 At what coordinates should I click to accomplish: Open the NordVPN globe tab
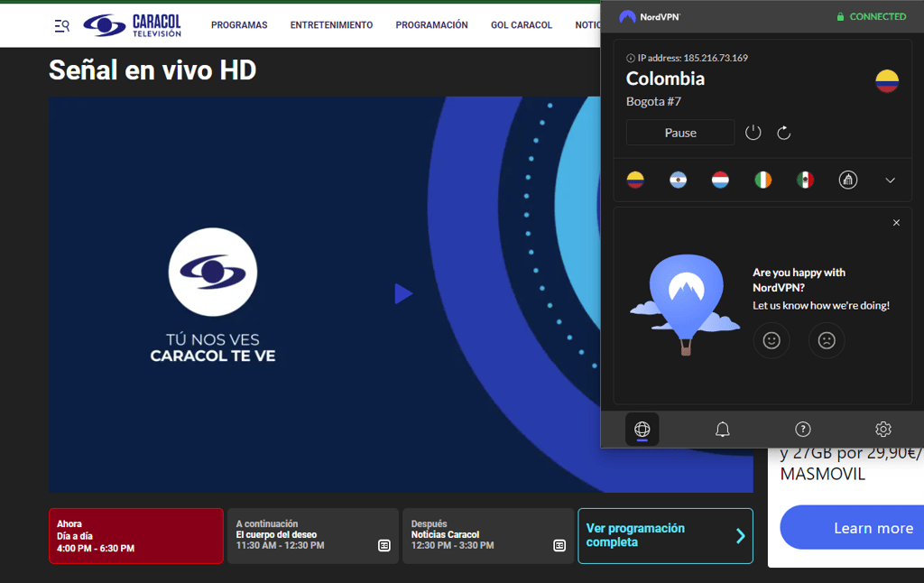pyautogui.click(x=642, y=430)
